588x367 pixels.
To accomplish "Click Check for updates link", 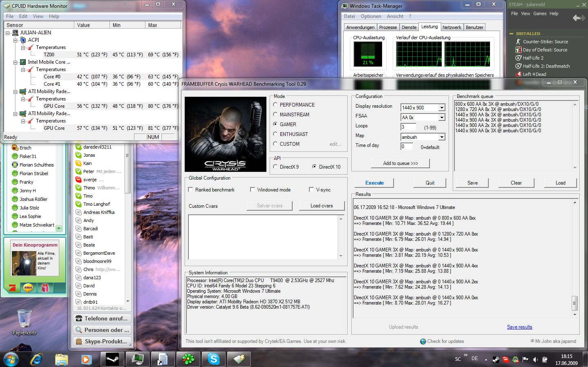I will (445, 341).
